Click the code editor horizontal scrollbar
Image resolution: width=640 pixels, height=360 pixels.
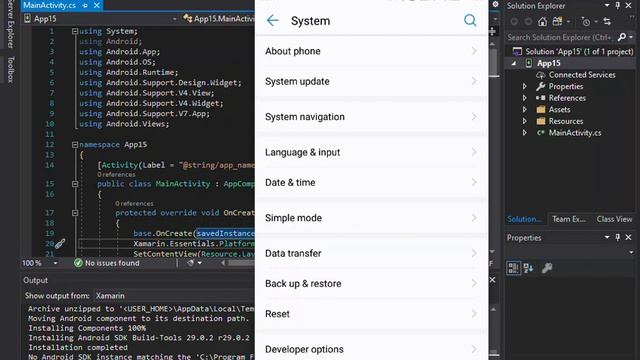point(241,263)
